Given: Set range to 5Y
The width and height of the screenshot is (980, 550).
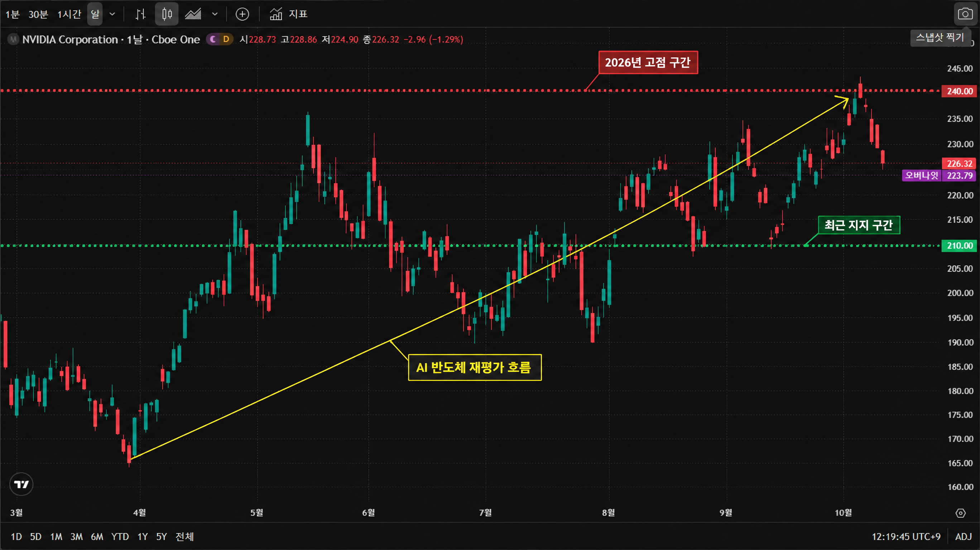Looking at the screenshot, I should [162, 537].
